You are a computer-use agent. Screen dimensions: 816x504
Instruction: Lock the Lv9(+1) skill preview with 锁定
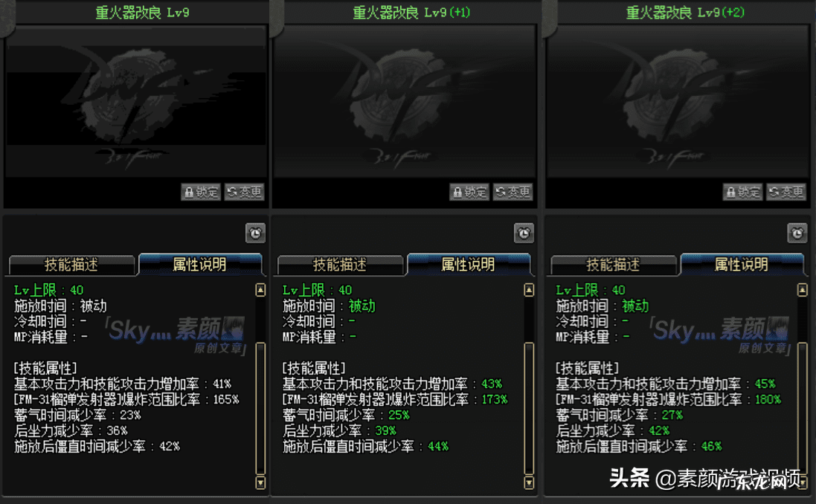(469, 192)
